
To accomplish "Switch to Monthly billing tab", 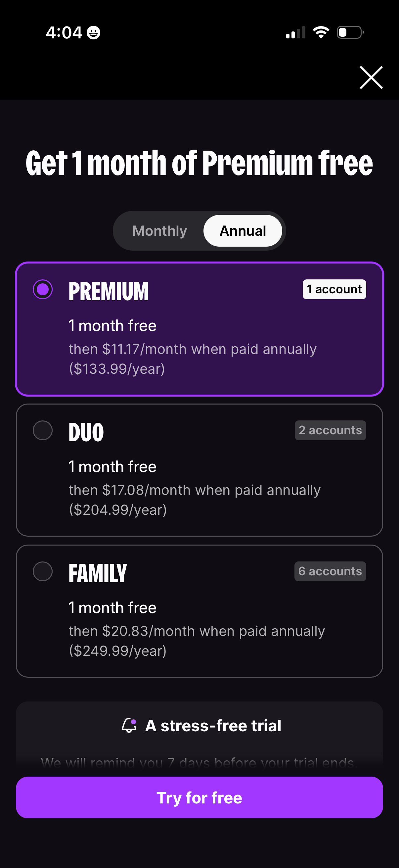I will coord(159,231).
